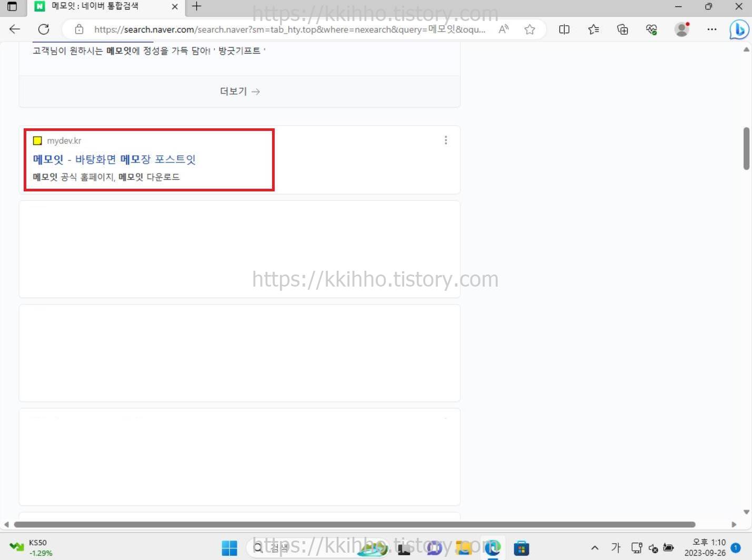Refresh the Naver search page
The image size is (752, 560).
pyautogui.click(x=44, y=29)
